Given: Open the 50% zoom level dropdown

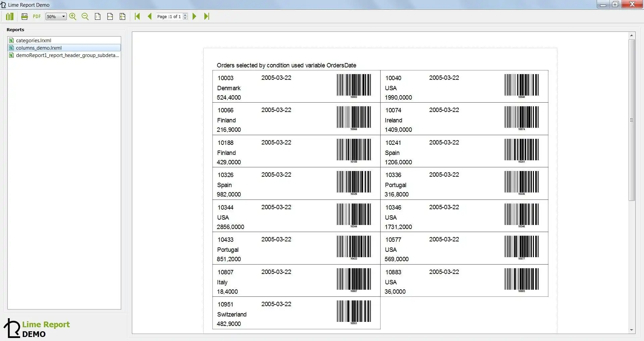Looking at the screenshot, I should 56,16.
